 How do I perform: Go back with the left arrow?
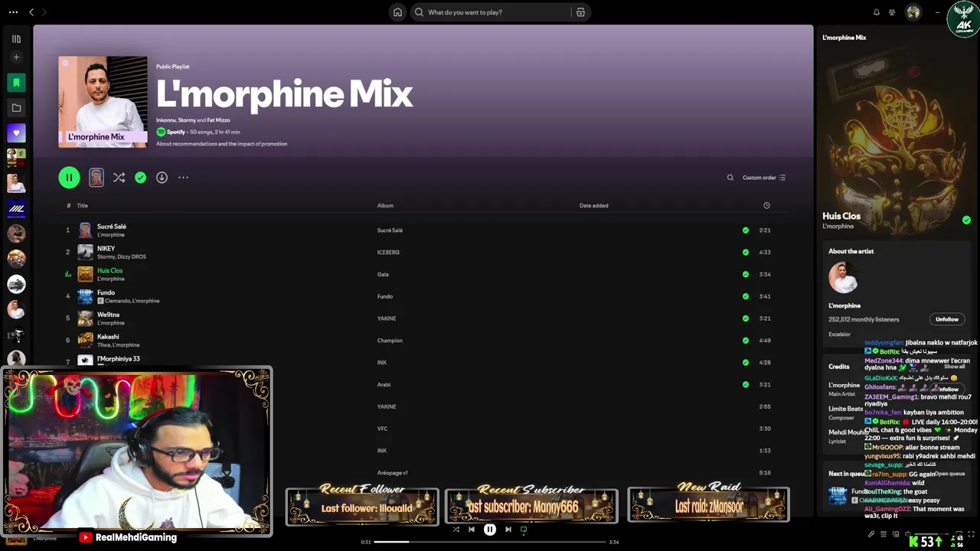pos(31,12)
